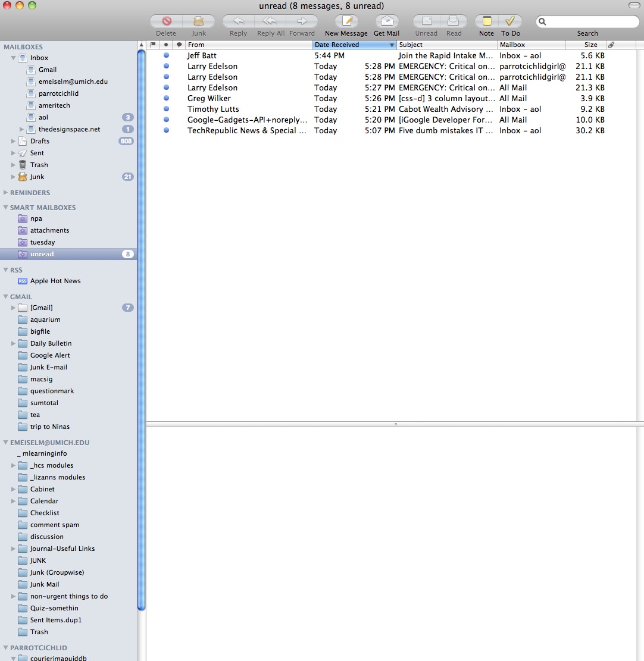The image size is (644, 661).
Task: Click the To Do checkmark icon
Action: [510, 21]
